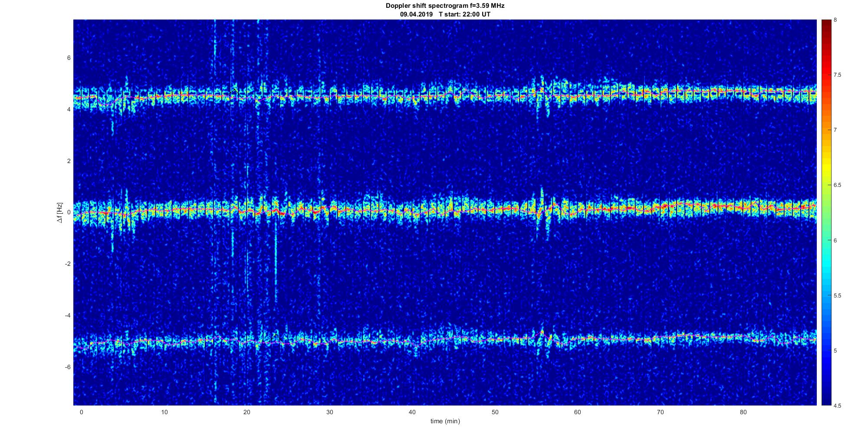Click the y-axis tick label '6'
Viewport: 868px width, 435px height.
coord(69,58)
